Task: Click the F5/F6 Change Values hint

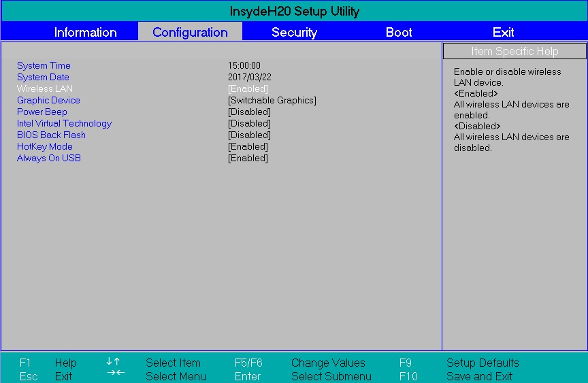Action: 299,363
